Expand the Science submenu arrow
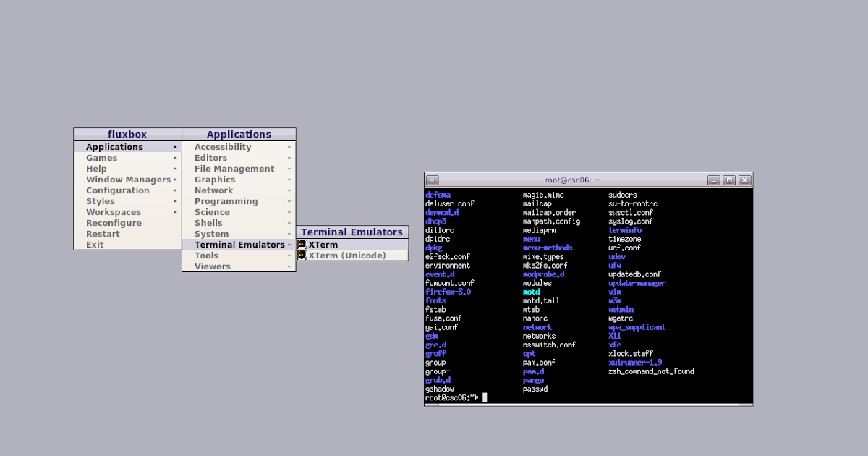 pos(289,212)
